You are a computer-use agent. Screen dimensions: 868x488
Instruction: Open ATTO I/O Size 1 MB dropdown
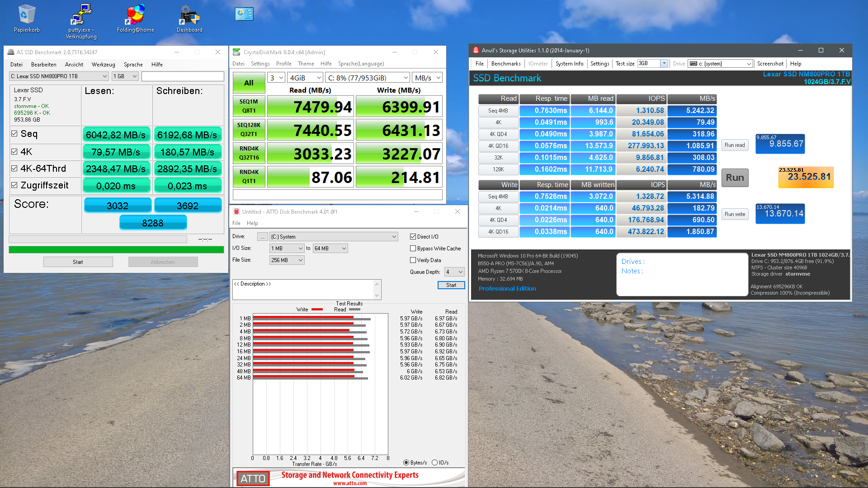(x=287, y=249)
